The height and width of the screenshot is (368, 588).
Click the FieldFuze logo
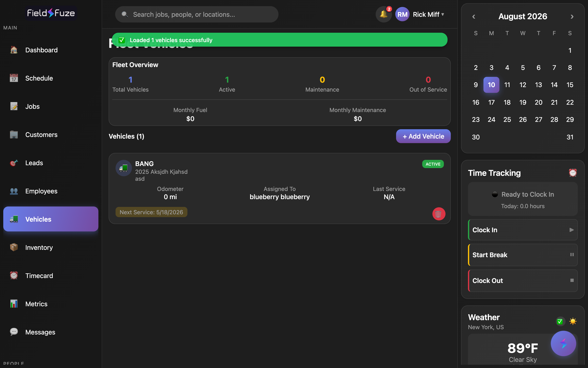pyautogui.click(x=51, y=13)
